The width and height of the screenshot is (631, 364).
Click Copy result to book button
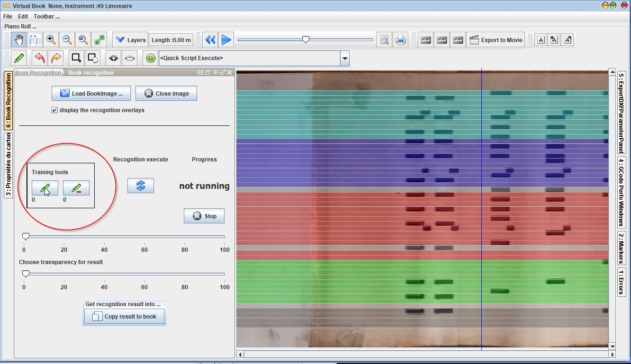pos(124,317)
